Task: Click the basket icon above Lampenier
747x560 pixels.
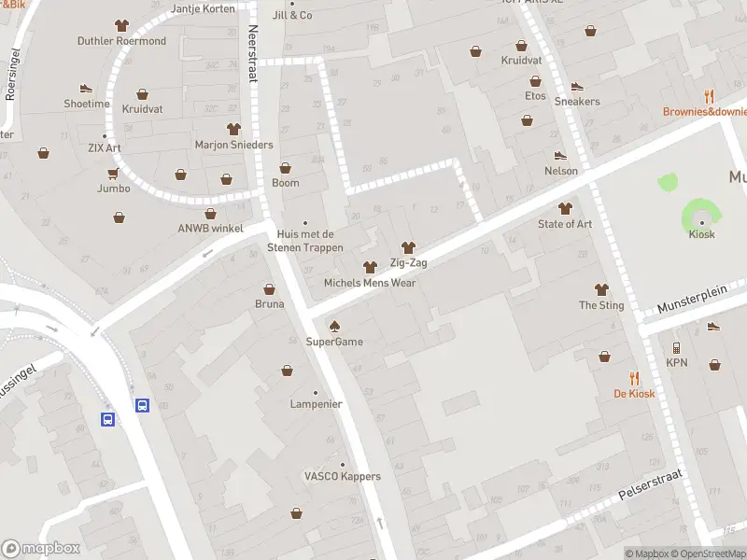Action: (x=287, y=370)
